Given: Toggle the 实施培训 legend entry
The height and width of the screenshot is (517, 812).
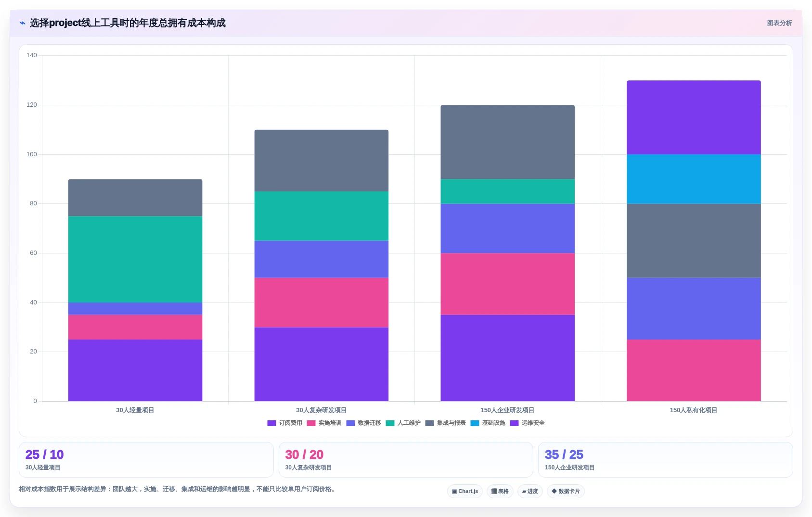Looking at the screenshot, I should 324,423.
